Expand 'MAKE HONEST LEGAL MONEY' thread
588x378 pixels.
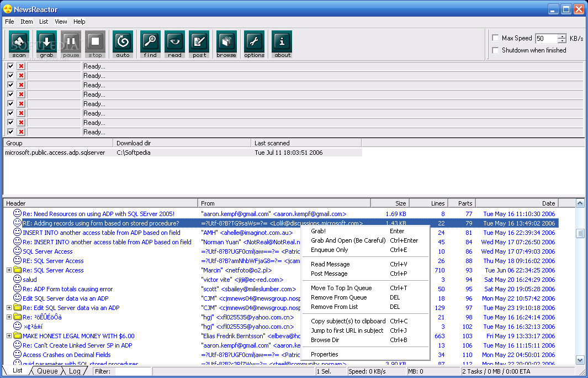pos(9,336)
